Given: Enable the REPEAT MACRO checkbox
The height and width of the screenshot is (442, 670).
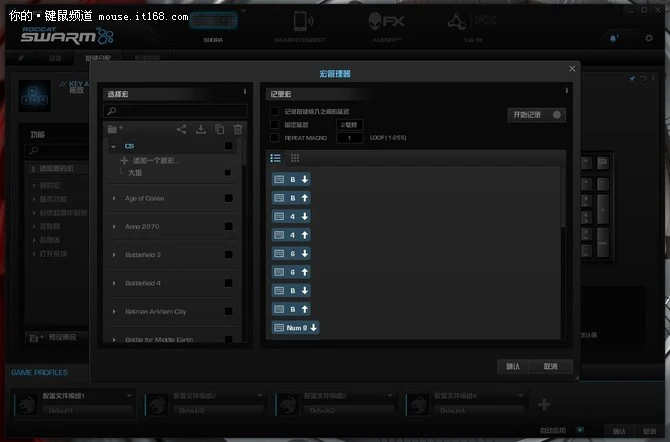Looking at the screenshot, I should pos(275,137).
